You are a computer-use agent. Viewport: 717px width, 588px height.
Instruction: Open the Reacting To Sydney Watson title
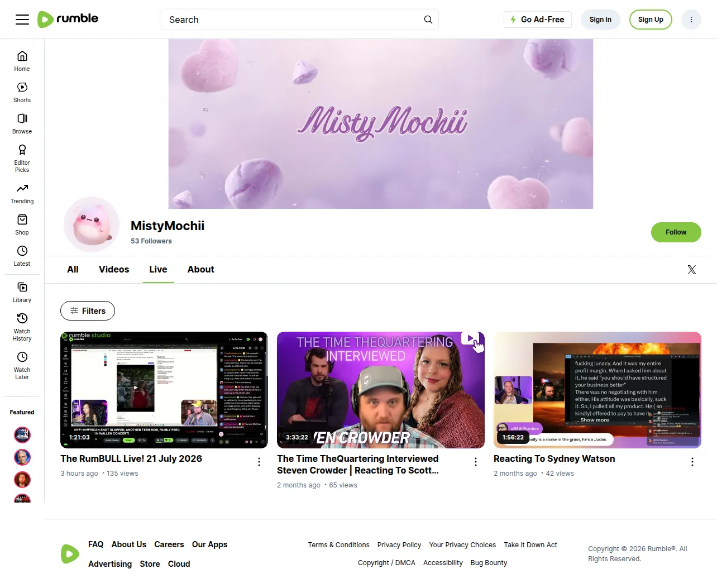(x=555, y=458)
